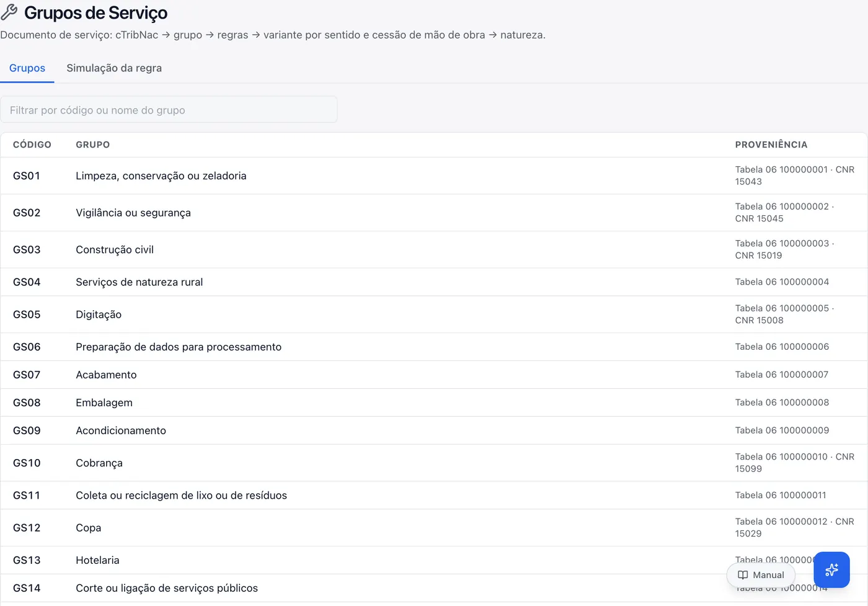Select the Preparação de dados para processamento group
The height and width of the screenshot is (606, 868).
pyautogui.click(x=179, y=347)
